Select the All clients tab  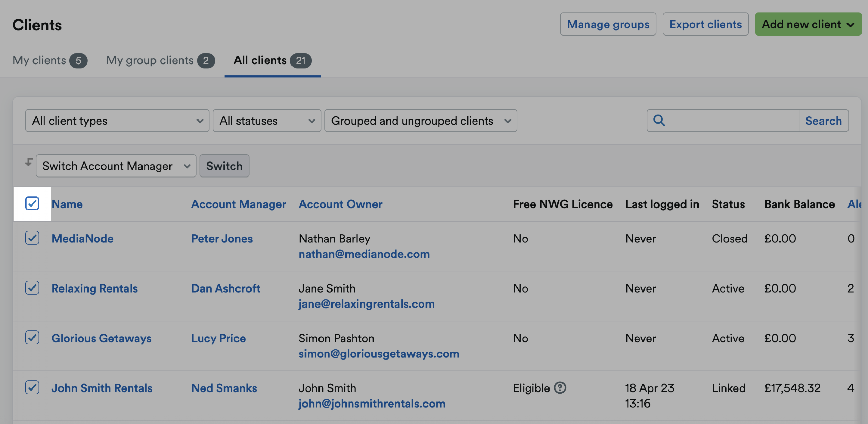(x=272, y=60)
